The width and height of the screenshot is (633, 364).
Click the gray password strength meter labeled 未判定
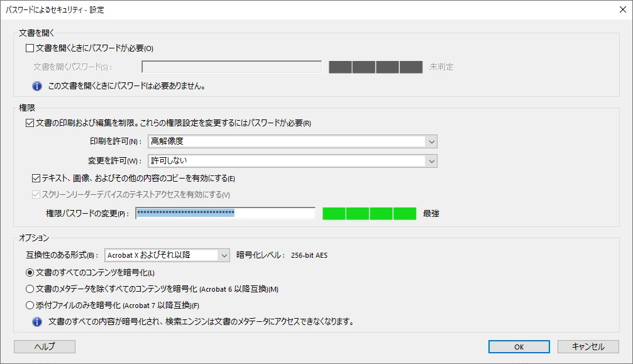pyautogui.click(x=376, y=67)
